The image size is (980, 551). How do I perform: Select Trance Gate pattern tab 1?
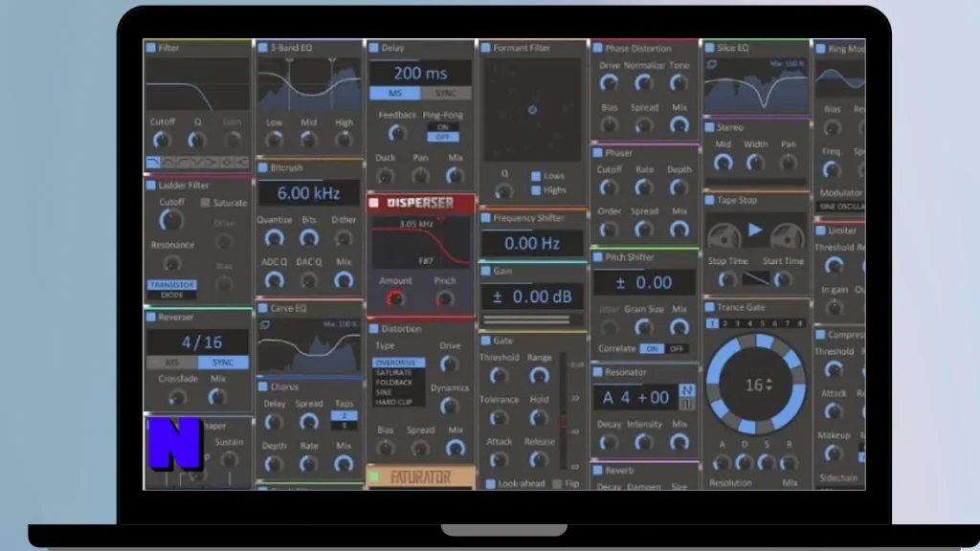click(x=712, y=323)
